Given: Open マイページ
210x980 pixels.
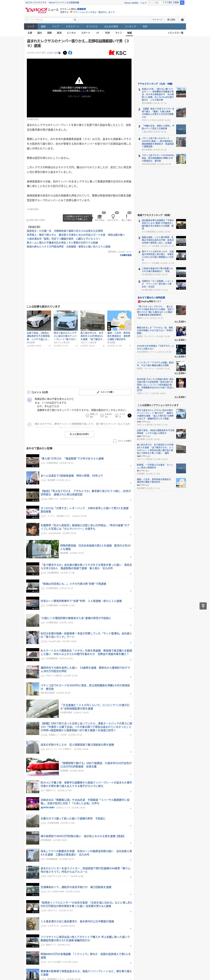Looking at the screenshot, I should [157, 20].
